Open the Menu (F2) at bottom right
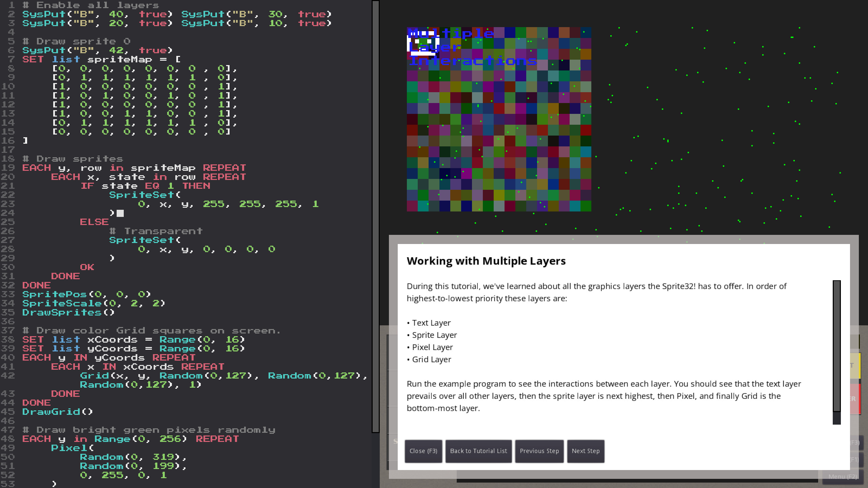 coord(844,476)
